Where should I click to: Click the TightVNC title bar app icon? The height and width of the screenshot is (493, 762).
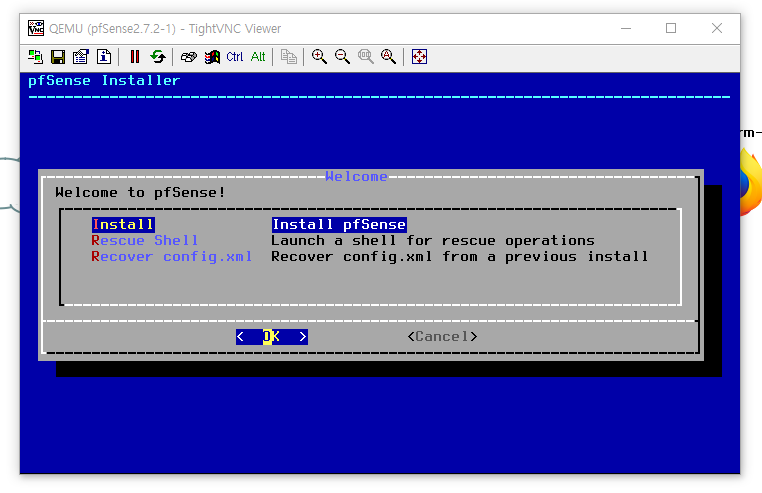tap(35, 28)
